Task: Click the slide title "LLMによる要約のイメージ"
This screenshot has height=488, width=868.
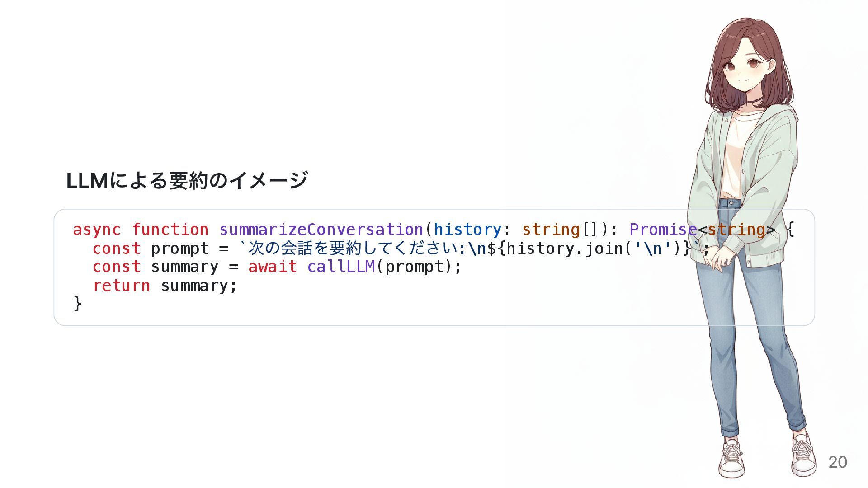Action: pos(187,181)
